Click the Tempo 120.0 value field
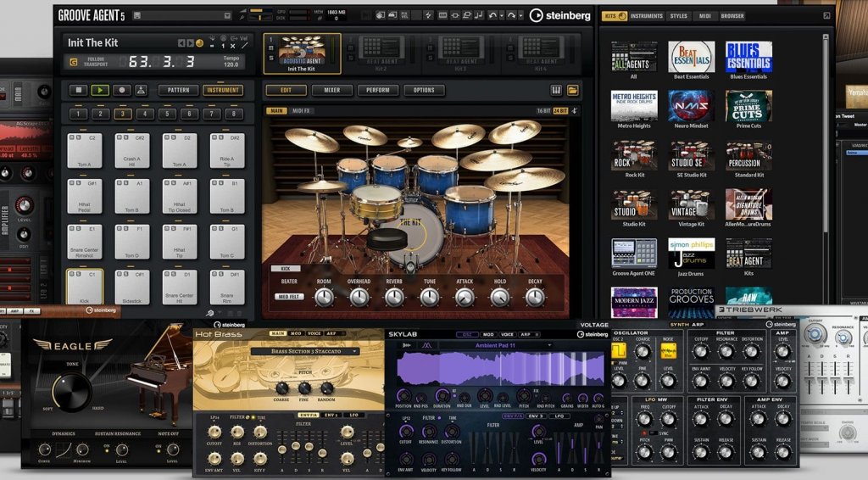Image resolution: width=868 pixels, height=480 pixels. click(231, 64)
